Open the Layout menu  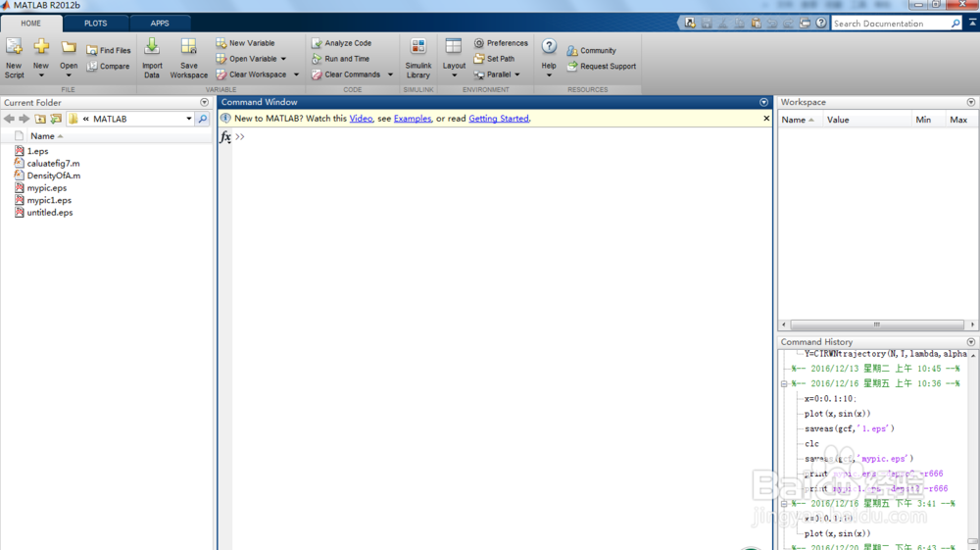coord(454,58)
